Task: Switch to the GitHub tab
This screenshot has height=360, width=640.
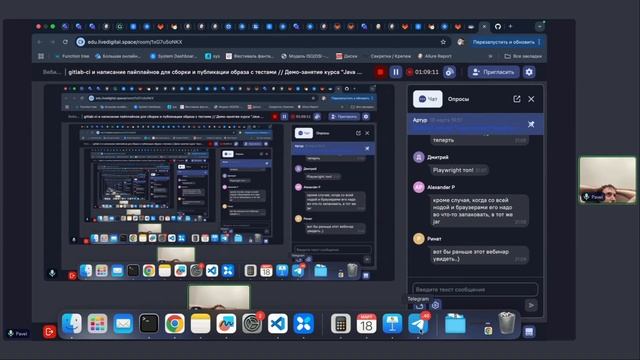Action: pos(498,27)
